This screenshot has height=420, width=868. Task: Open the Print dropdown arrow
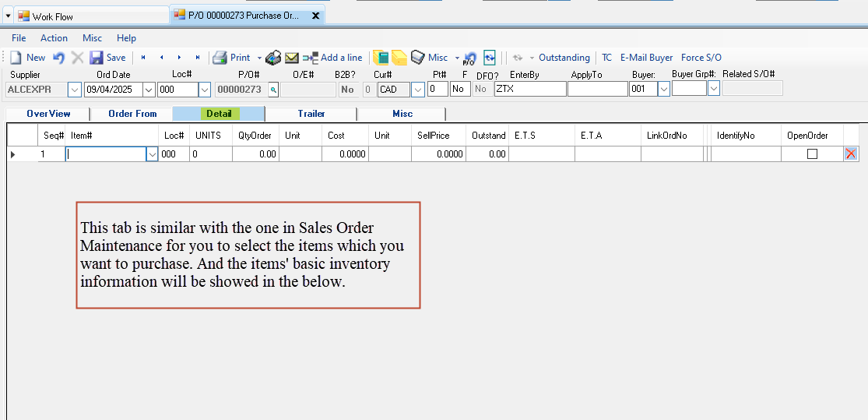tap(260, 58)
